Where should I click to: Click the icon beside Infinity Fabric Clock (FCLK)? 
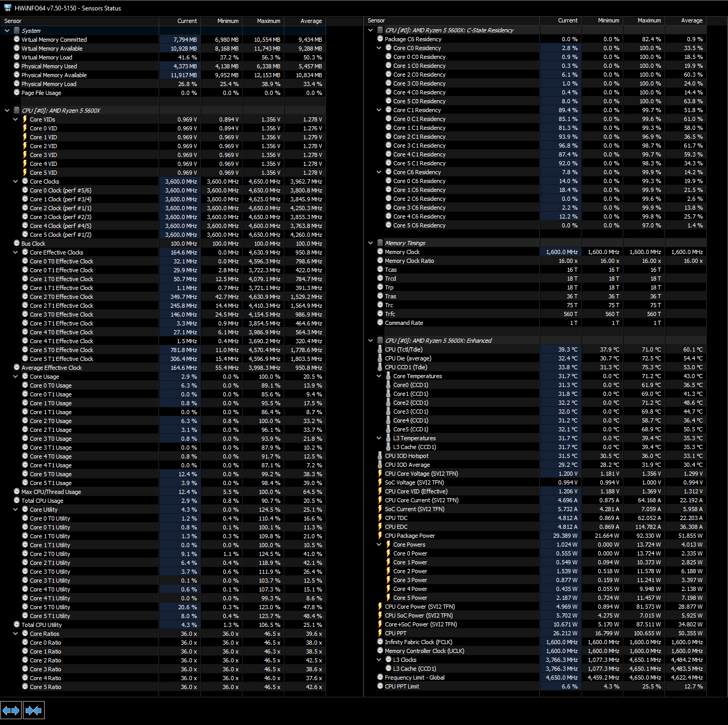pos(380,642)
